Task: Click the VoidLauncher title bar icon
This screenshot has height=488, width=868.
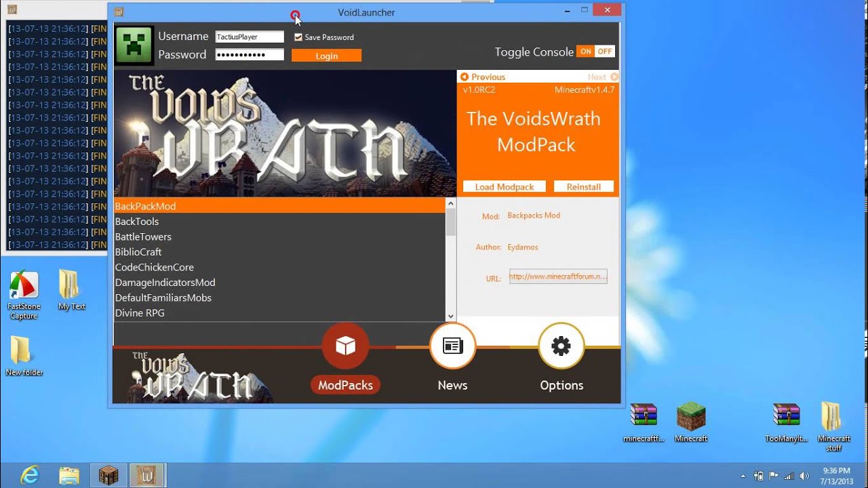Action: [x=119, y=12]
